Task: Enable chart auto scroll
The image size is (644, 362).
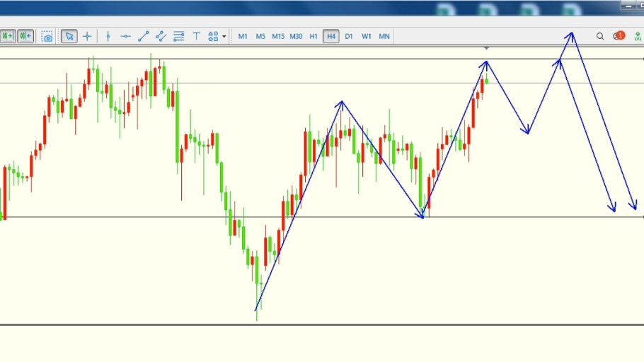Action: tap(8, 36)
